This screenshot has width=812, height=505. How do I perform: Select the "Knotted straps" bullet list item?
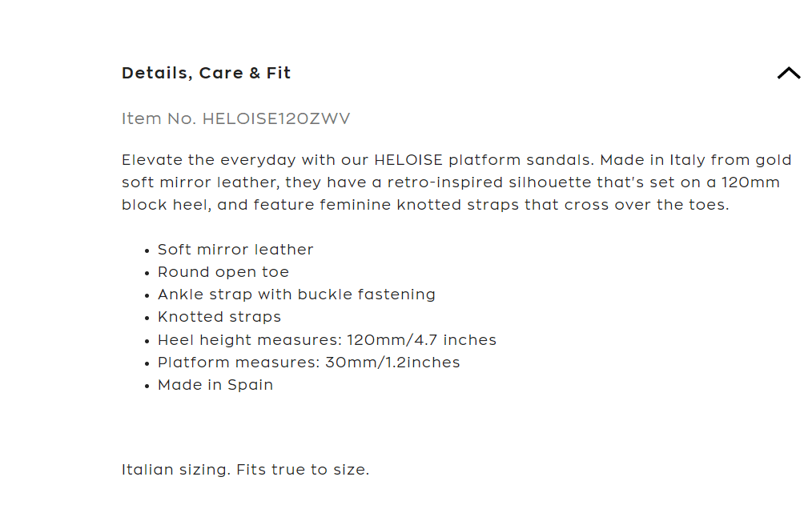[x=219, y=317]
